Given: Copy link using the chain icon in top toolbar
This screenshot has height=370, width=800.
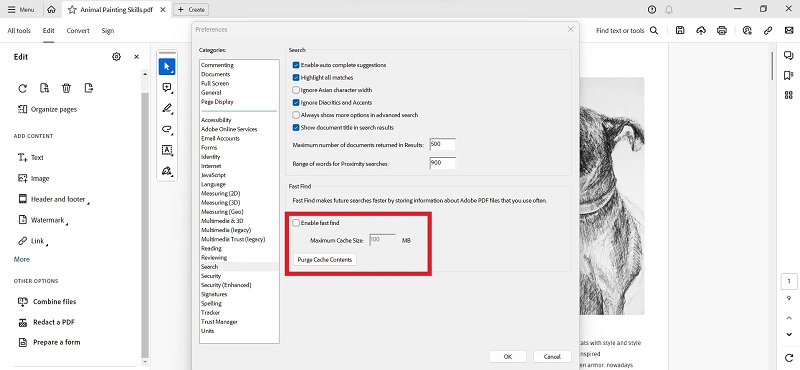Looking at the screenshot, I should 768,31.
